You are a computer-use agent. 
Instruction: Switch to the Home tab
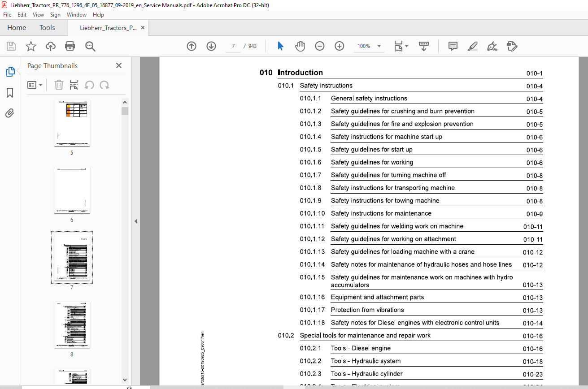point(17,28)
